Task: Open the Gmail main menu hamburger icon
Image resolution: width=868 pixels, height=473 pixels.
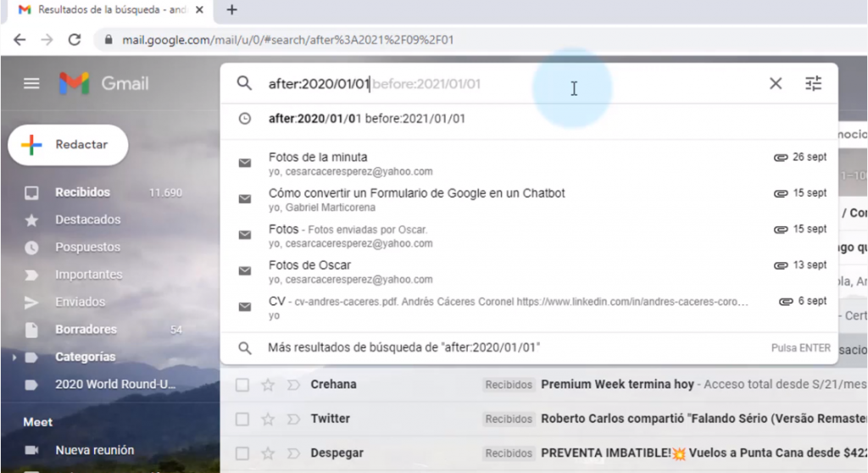Action: 31,83
